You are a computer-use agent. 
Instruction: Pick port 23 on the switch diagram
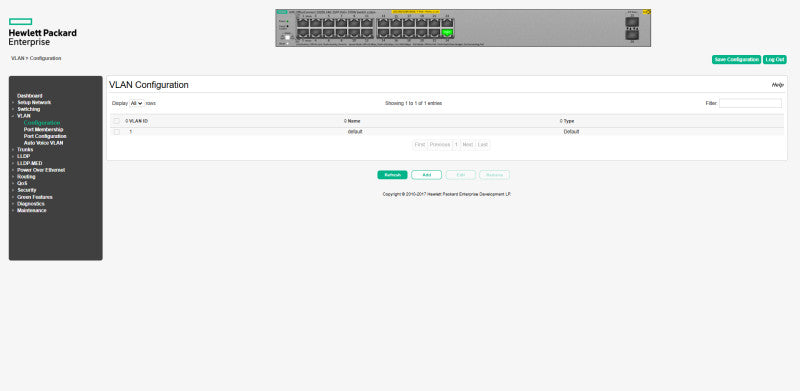(x=447, y=23)
